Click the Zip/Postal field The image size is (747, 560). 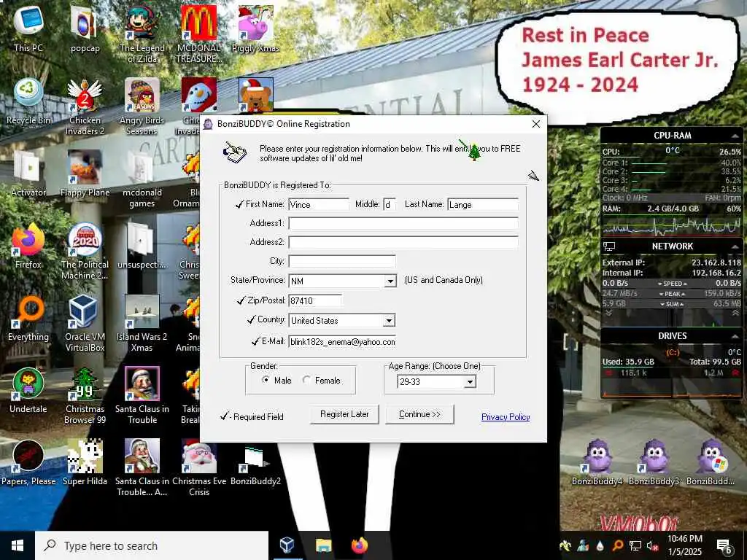(x=315, y=301)
